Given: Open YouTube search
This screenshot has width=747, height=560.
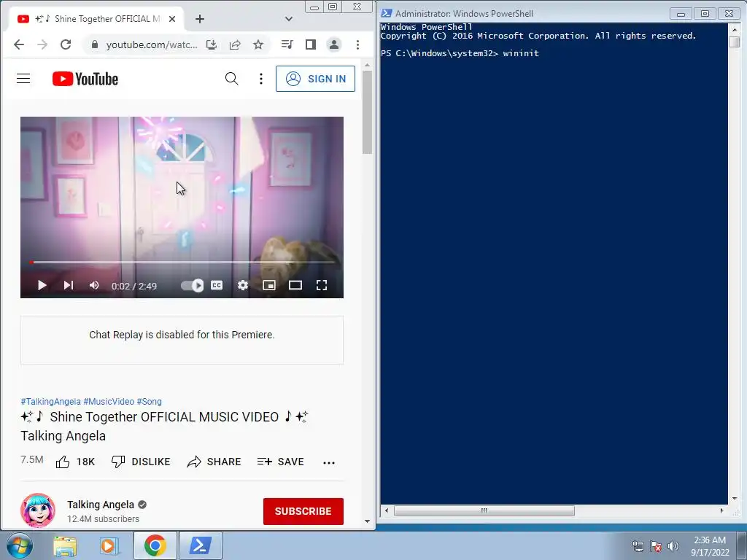Looking at the screenshot, I should point(231,79).
